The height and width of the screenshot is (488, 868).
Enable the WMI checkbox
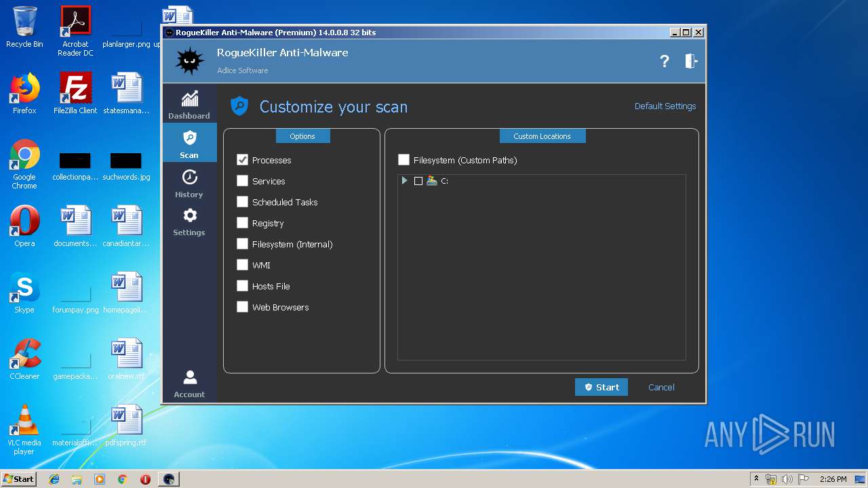click(242, 265)
